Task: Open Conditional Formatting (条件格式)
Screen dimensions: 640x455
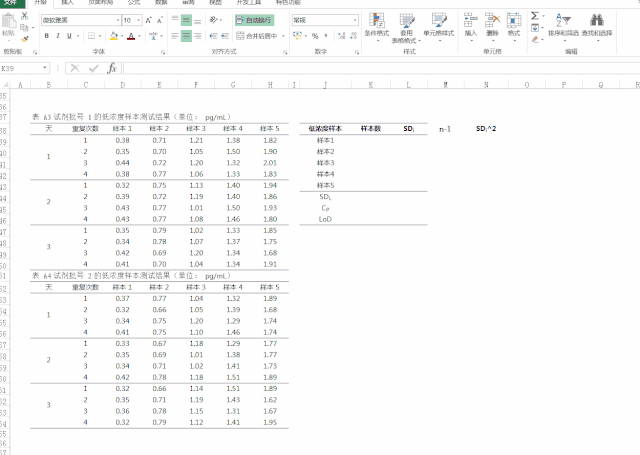Action: pos(376,24)
